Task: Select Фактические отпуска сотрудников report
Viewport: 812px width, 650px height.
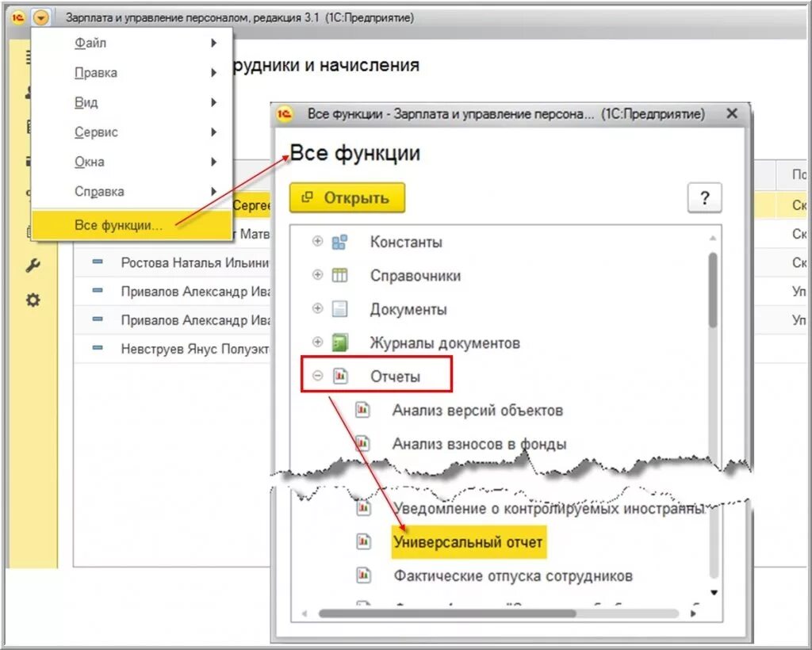Action: [x=513, y=576]
